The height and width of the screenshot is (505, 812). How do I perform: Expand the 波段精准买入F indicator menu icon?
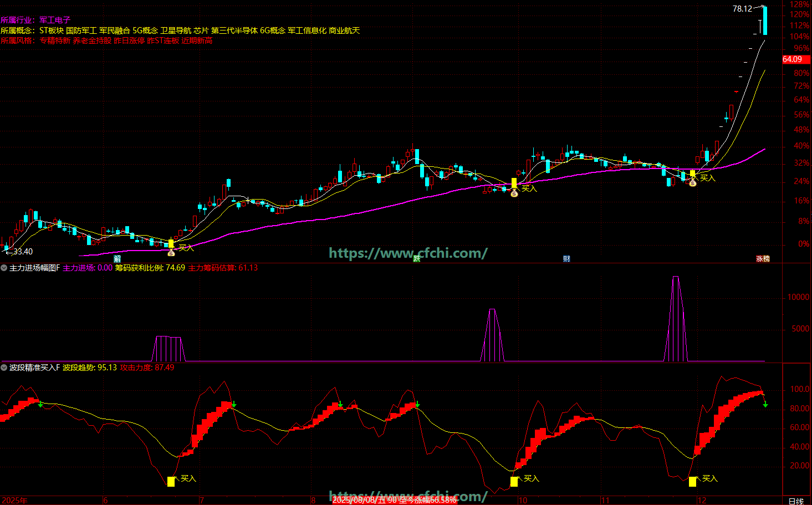point(4,368)
